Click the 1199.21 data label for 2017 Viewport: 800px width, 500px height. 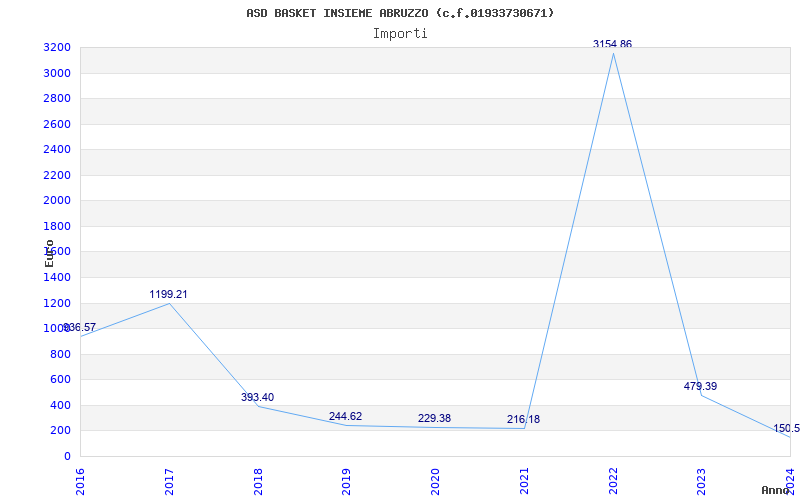click(x=168, y=294)
